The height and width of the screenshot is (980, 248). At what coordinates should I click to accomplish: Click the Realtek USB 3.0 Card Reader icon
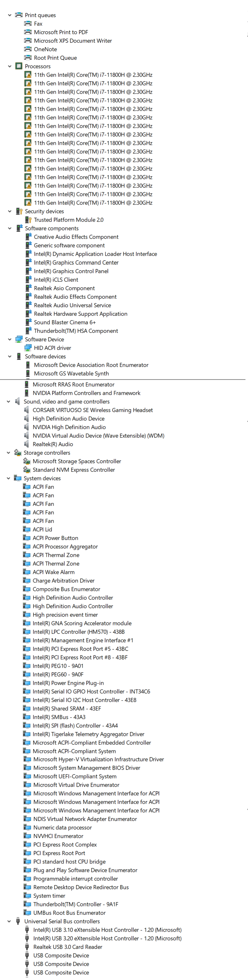pos(27,947)
